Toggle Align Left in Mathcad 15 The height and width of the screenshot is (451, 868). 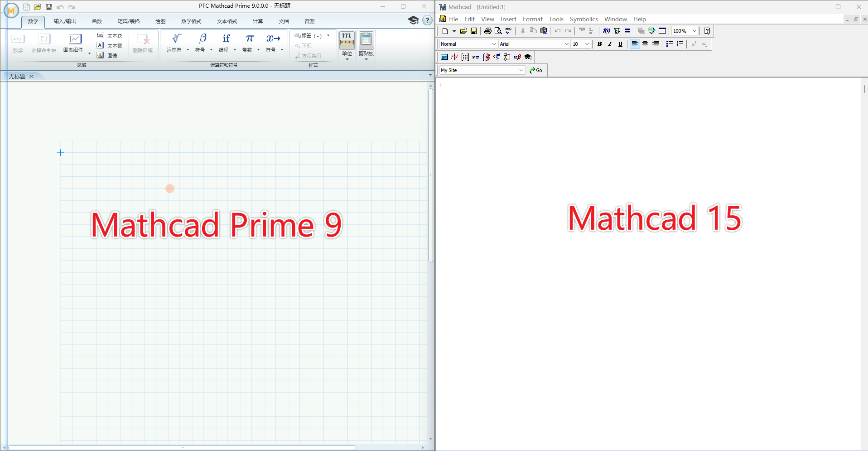point(635,44)
